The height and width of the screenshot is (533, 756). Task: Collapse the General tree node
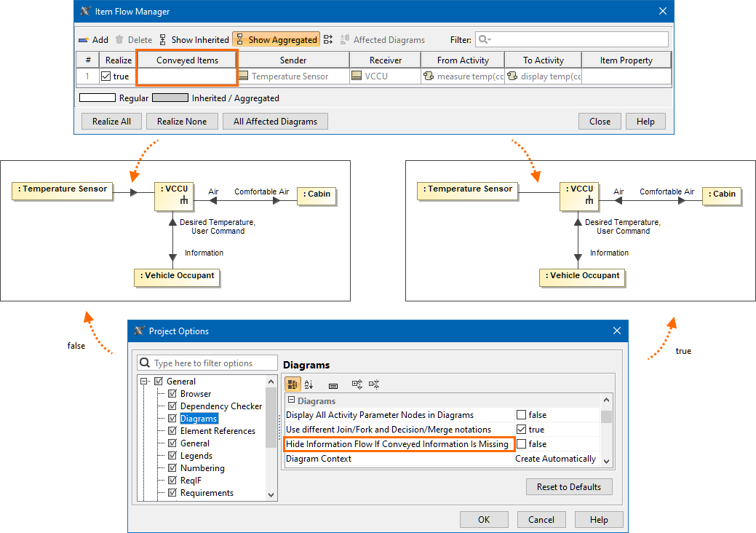145,382
